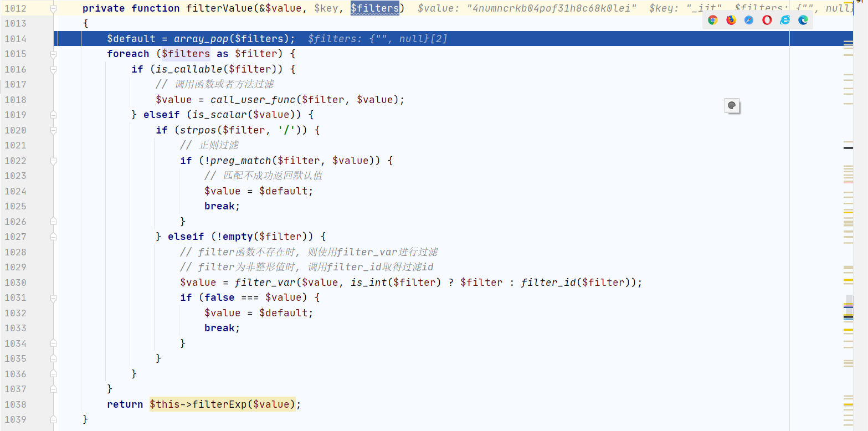The image size is (868, 431).
Task: Click the preg_match function call
Action: [241, 161]
